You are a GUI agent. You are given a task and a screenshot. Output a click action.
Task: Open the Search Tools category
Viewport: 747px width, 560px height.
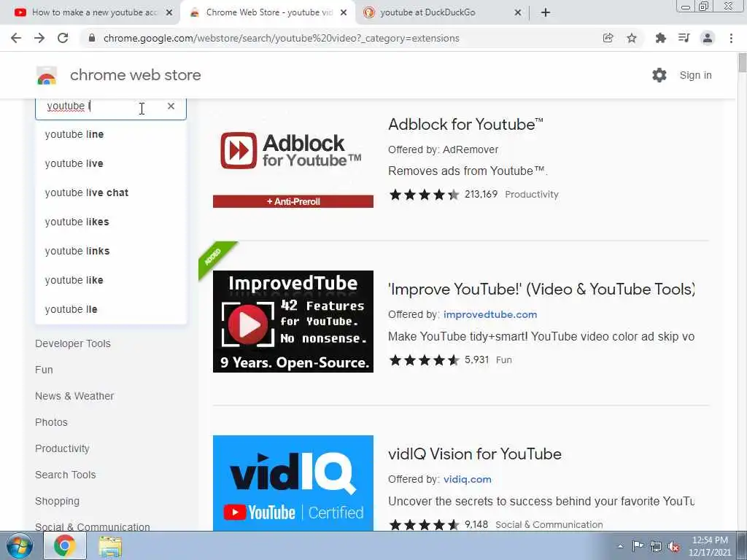(x=65, y=475)
